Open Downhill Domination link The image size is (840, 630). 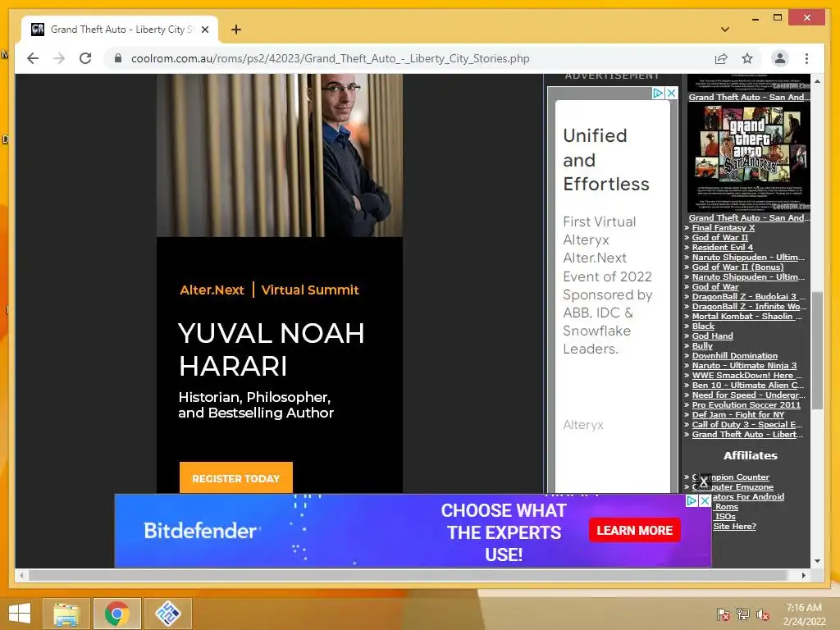point(734,356)
